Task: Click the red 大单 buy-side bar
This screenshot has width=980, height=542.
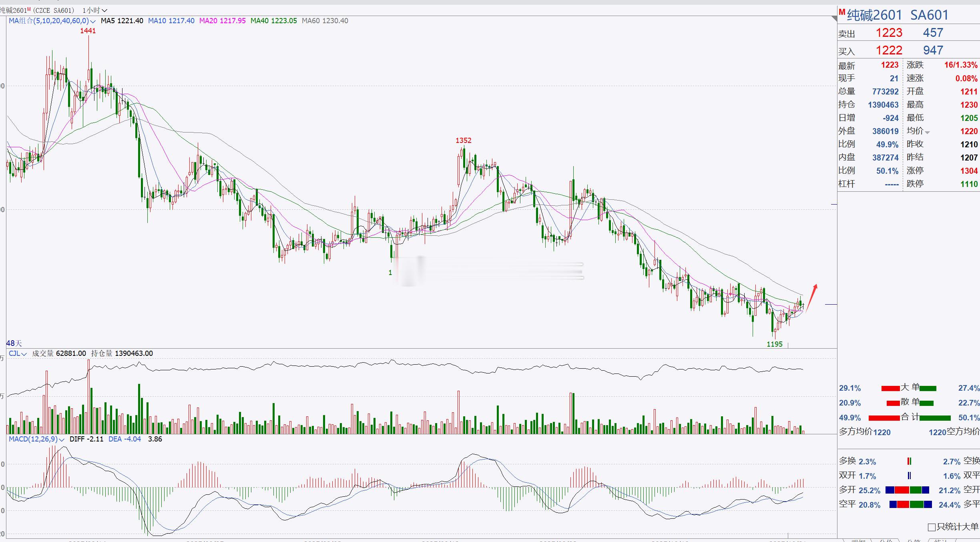Action: [890, 388]
